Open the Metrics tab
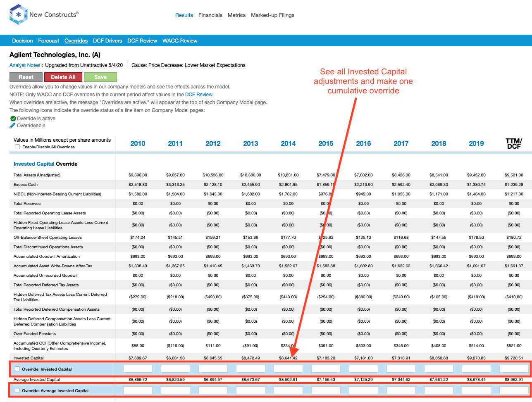This screenshot has height=402, width=532. pos(236,15)
